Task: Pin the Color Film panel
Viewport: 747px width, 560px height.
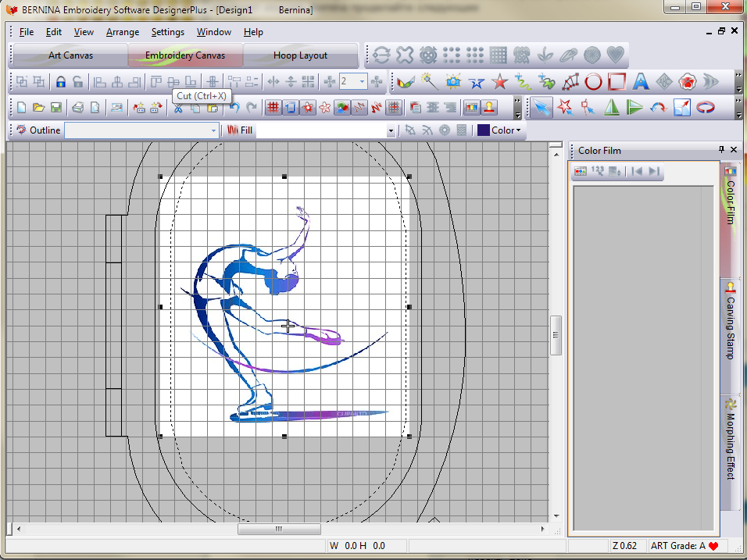Action: (x=721, y=150)
